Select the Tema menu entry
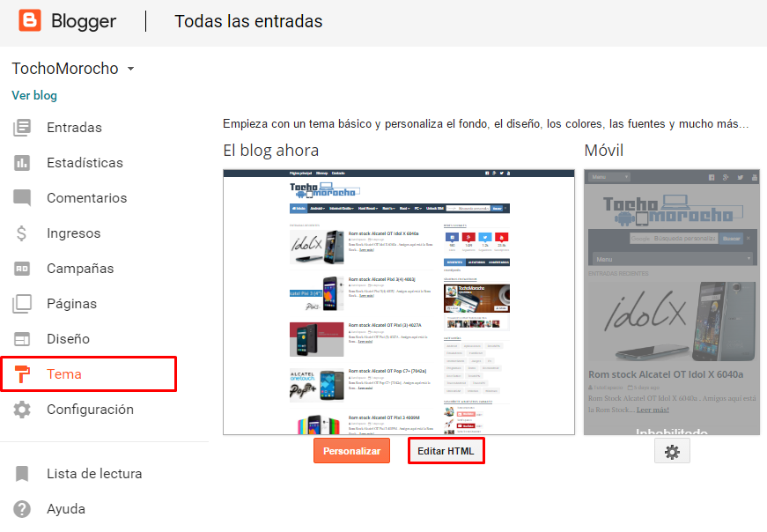The width and height of the screenshot is (767, 532). (x=64, y=374)
